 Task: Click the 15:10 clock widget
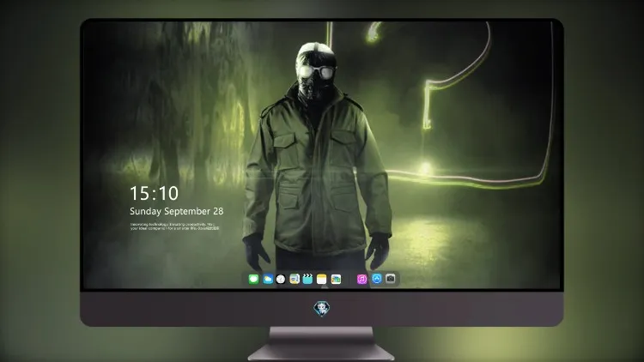click(155, 193)
